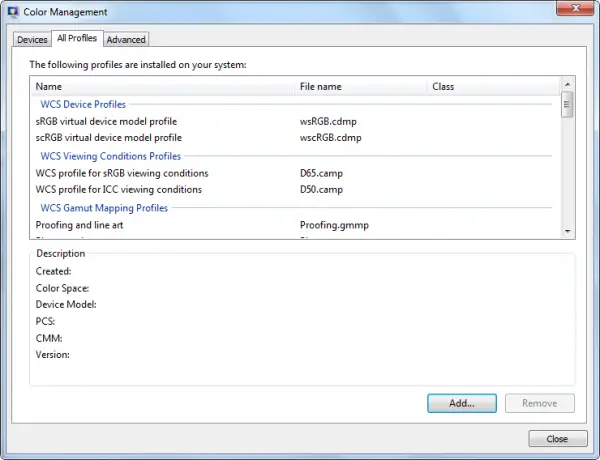Switch to the Devices tab
The height and width of the screenshot is (460, 600).
coord(32,39)
